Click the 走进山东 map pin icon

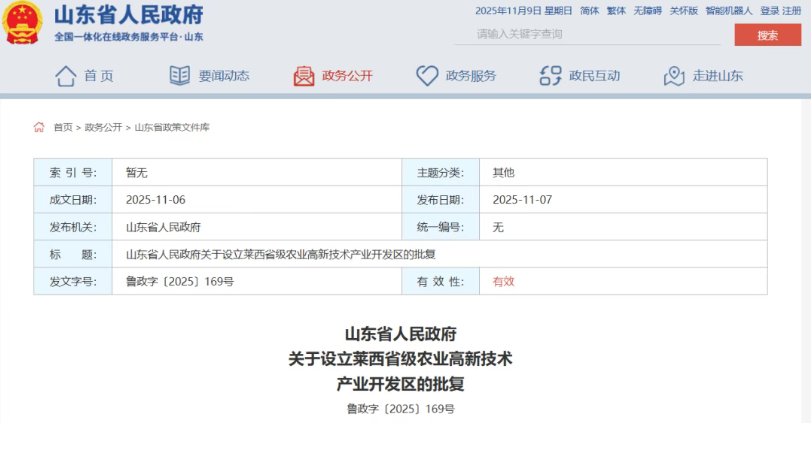pyautogui.click(x=674, y=76)
